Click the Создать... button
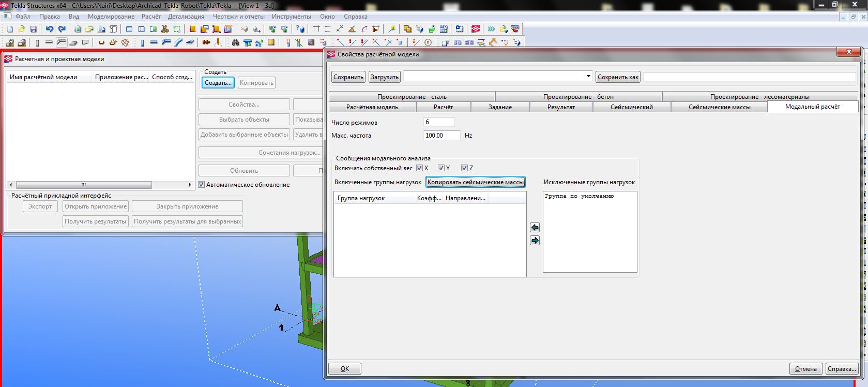The height and width of the screenshot is (387, 868). point(218,83)
